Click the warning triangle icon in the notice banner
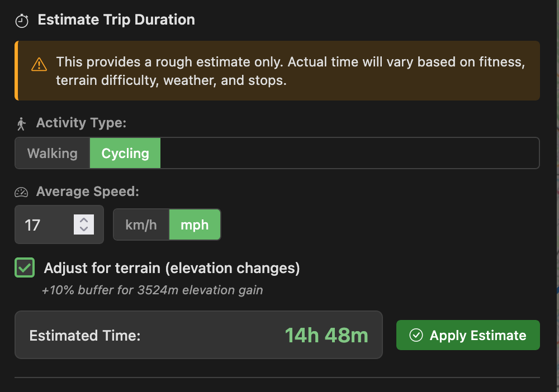 [x=38, y=64]
